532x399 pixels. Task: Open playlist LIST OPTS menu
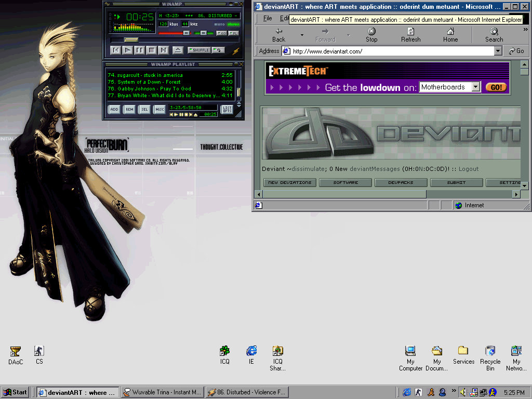pos(227,109)
